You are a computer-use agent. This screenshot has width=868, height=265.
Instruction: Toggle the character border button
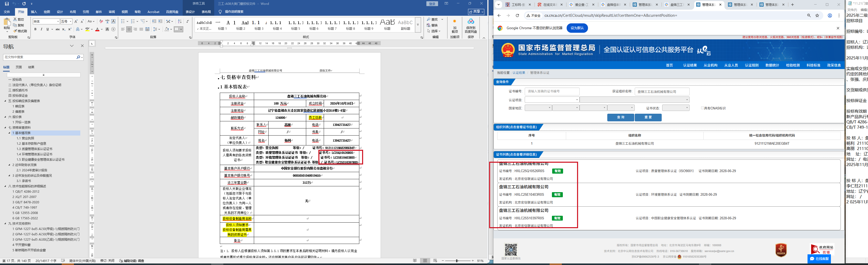click(113, 21)
